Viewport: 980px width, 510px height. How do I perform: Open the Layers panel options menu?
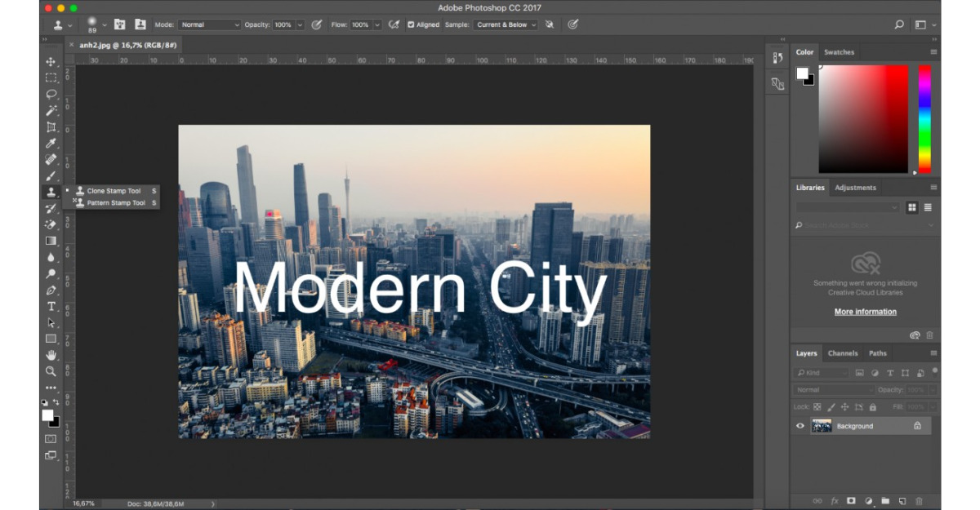[933, 353]
